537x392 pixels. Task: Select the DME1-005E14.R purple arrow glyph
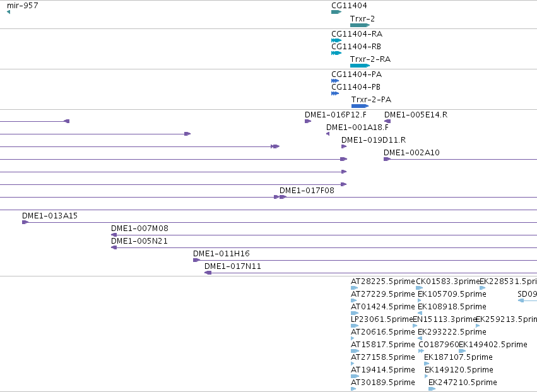[387, 121]
